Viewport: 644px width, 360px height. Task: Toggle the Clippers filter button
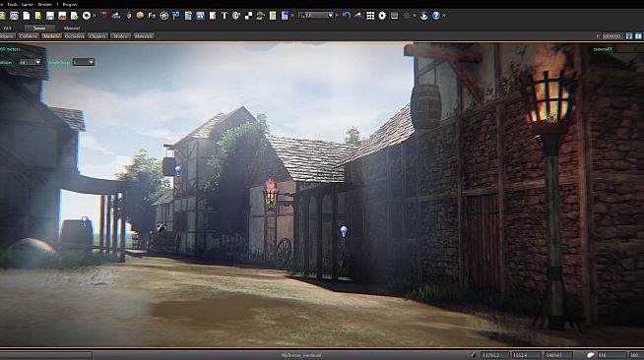(x=97, y=36)
